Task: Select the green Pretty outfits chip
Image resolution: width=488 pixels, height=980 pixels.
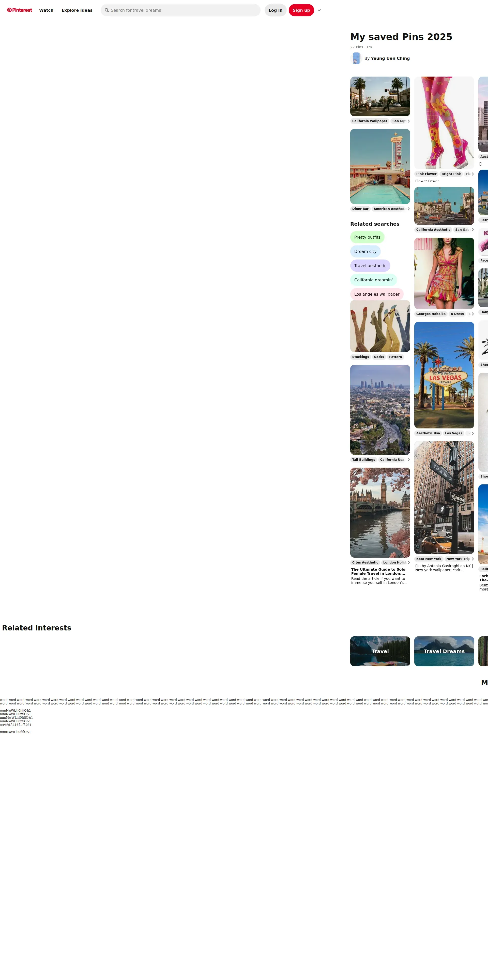Action: [367, 237]
